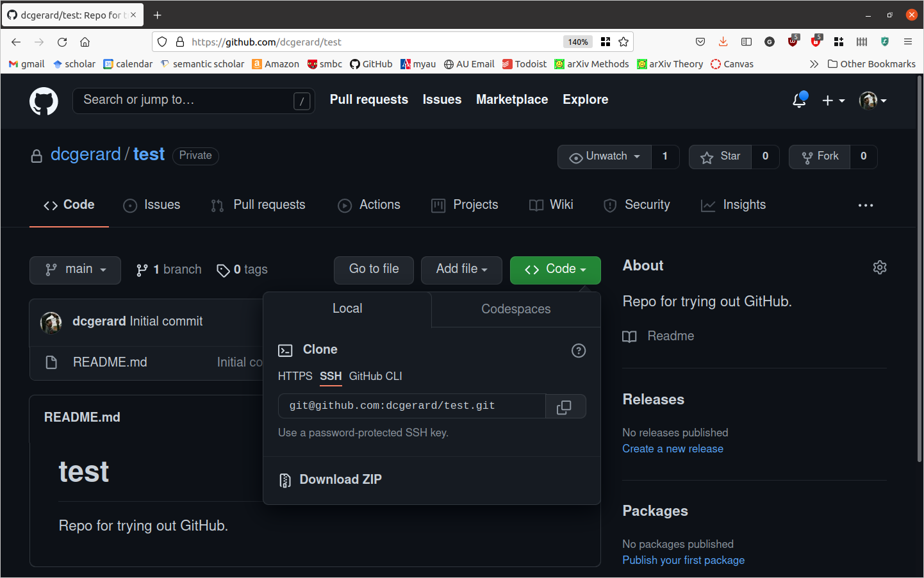Open the Actions tab
This screenshot has height=578, width=924.
click(x=369, y=205)
